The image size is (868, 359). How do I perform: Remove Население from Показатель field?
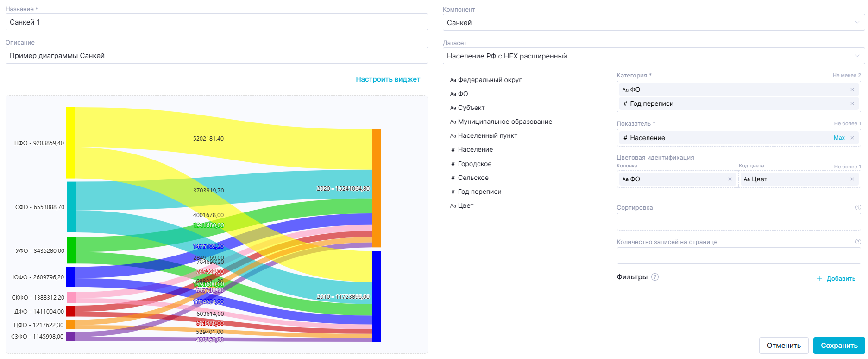(852, 138)
